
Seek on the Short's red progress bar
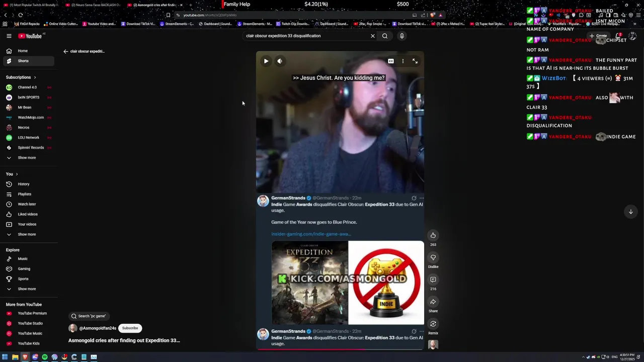[x=340, y=349]
